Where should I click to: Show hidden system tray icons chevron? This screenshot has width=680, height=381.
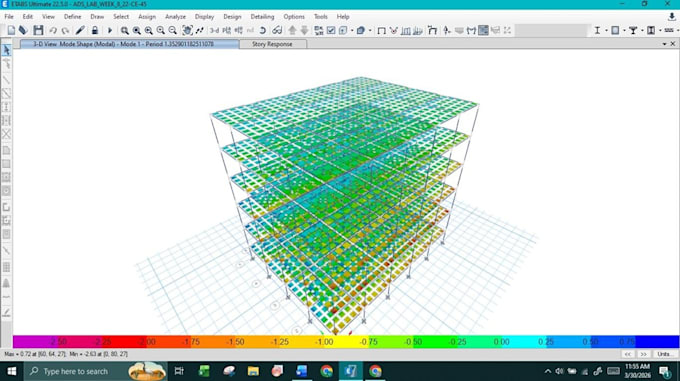548,371
